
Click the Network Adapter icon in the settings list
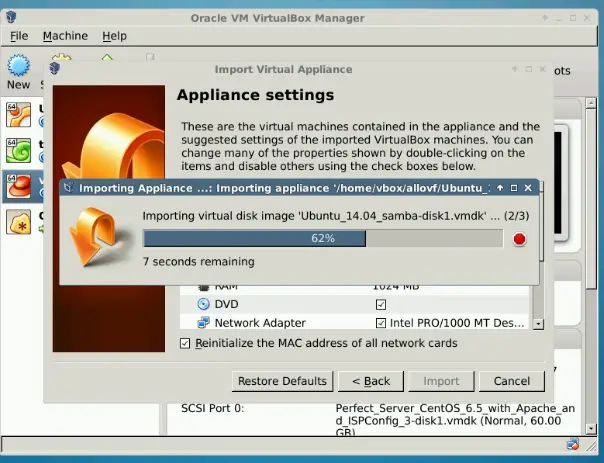(203, 322)
